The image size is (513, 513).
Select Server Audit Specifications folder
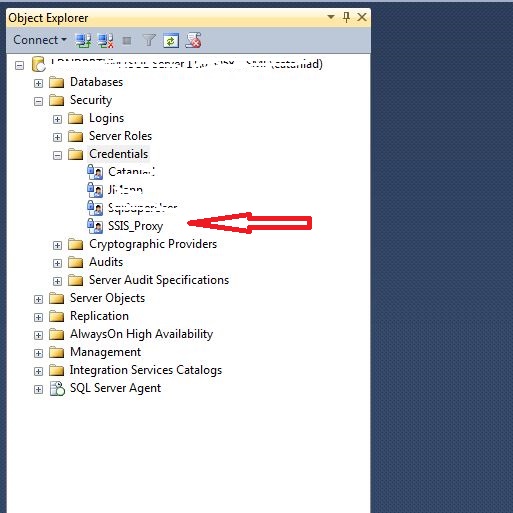point(159,280)
